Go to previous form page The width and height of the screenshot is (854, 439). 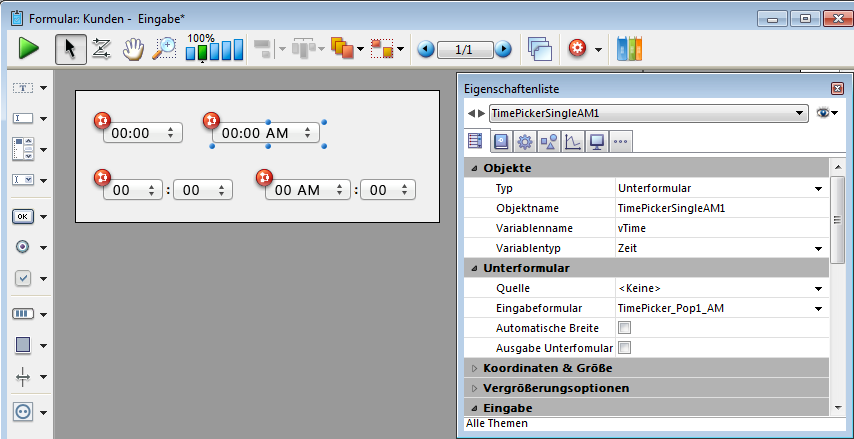[426, 49]
